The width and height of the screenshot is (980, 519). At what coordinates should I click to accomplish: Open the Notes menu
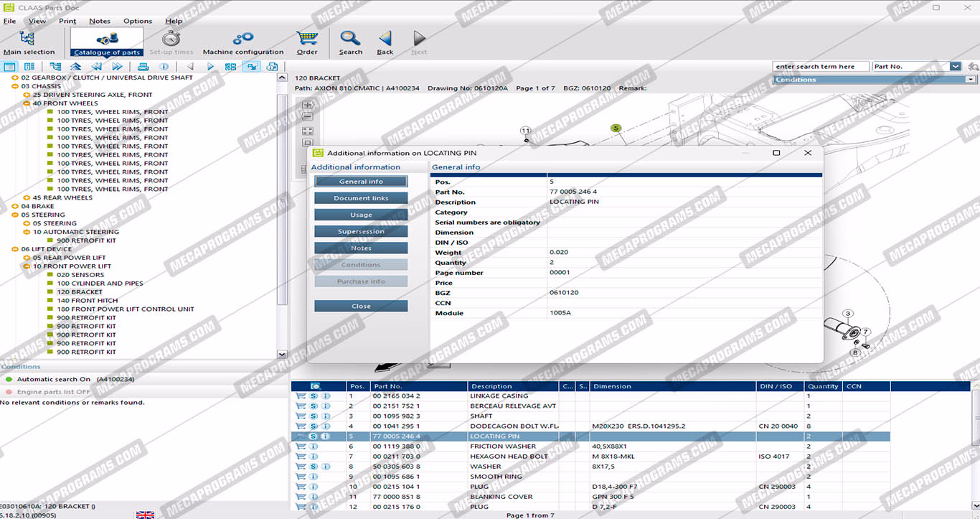[100, 21]
